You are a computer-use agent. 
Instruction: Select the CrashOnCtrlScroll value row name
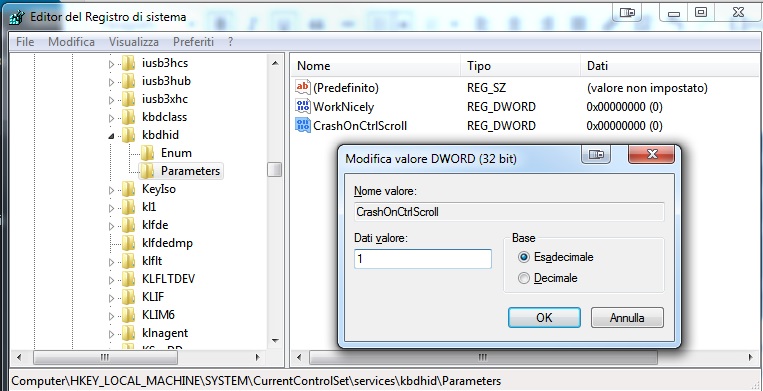click(360, 125)
